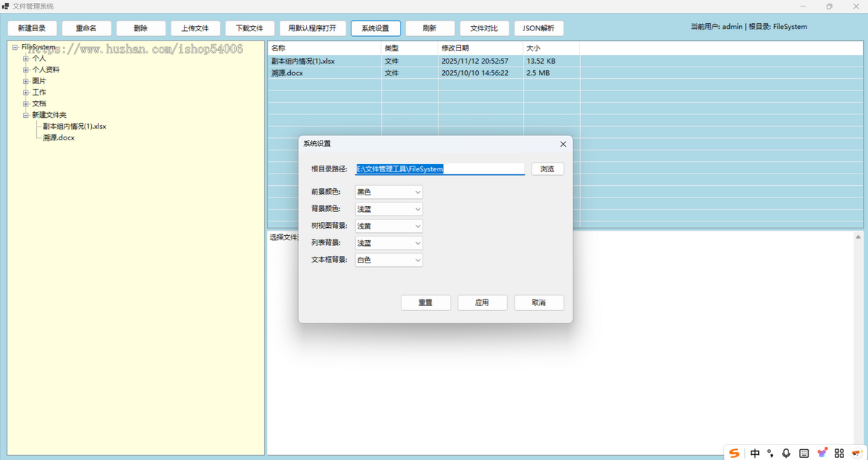This screenshot has height=460, width=868.
Task: Click the 应用 button in settings dialog
Action: tap(482, 302)
